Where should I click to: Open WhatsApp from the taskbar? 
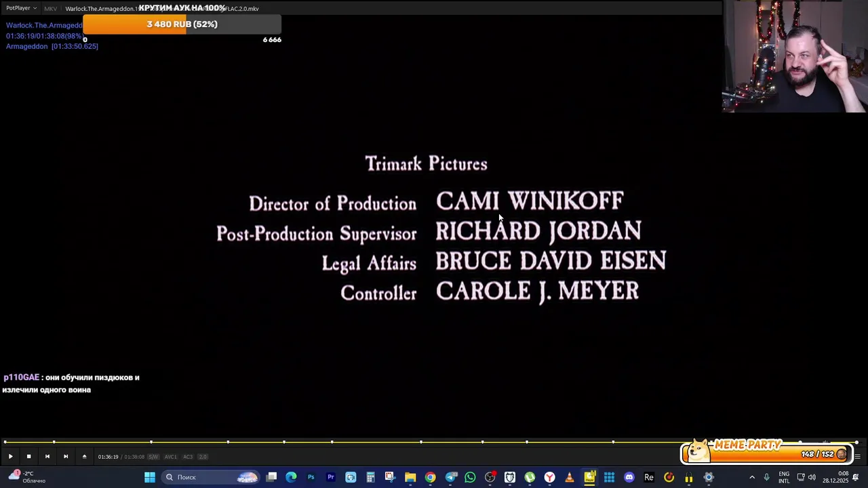[x=470, y=477]
